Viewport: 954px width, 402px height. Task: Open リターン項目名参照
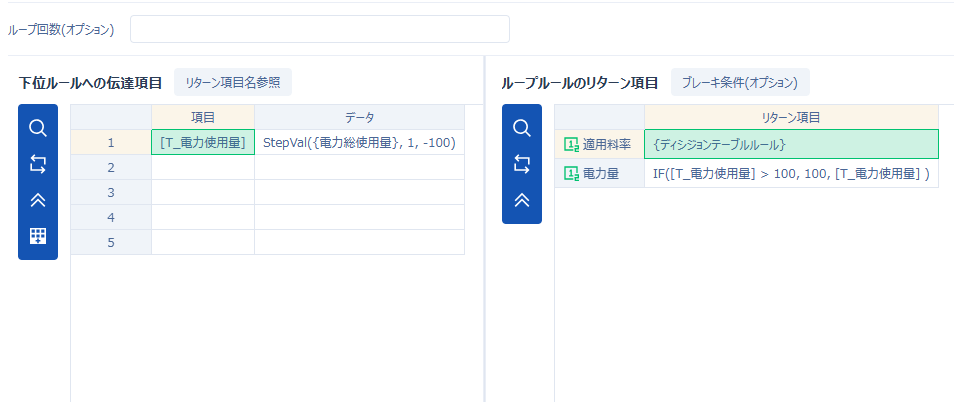click(232, 82)
